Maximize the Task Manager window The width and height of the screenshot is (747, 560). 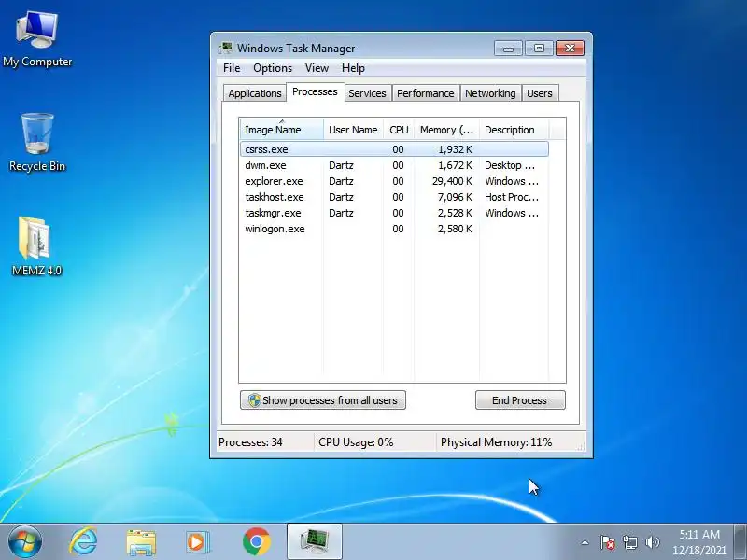click(x=539, y=49)
